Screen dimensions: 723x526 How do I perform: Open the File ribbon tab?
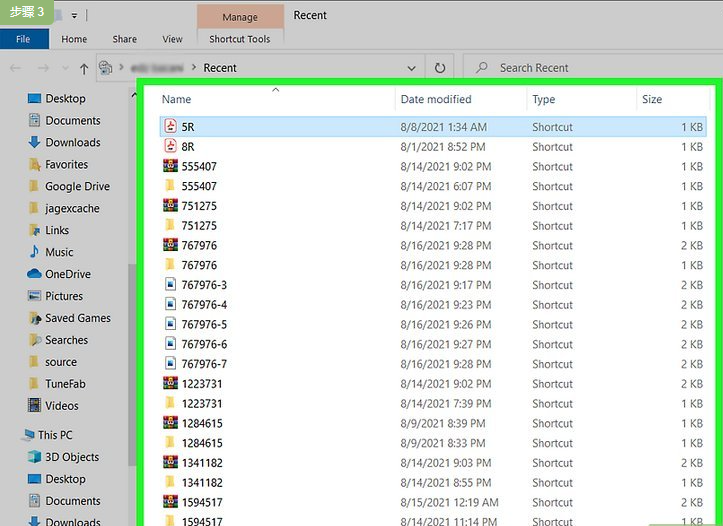click(x=24, y=39)
